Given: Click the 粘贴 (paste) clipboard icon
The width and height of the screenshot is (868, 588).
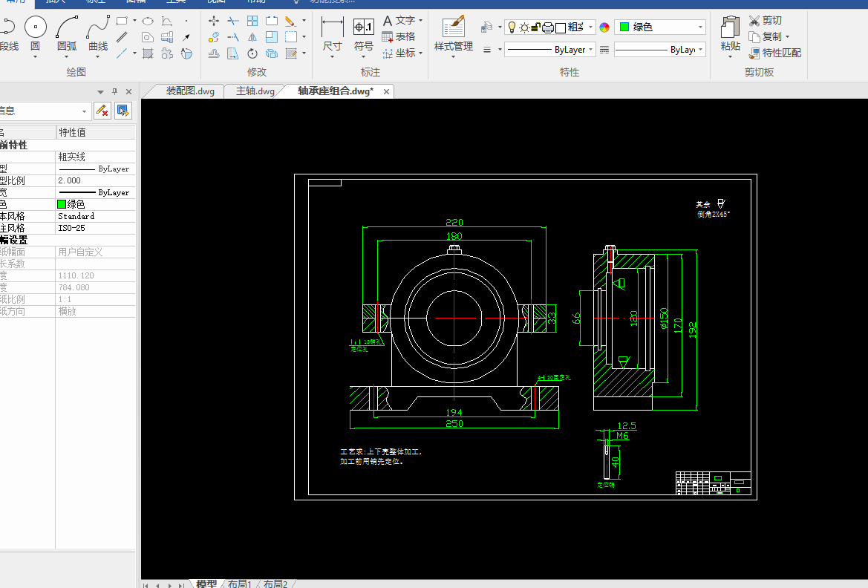Looking at the screenshot, I should click(x=730, y=28).
